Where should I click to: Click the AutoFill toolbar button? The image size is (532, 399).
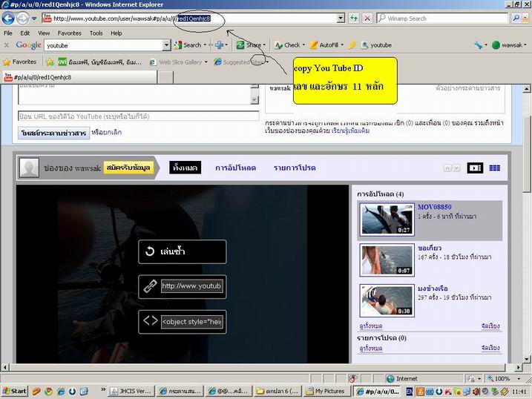tap(327, 45)
